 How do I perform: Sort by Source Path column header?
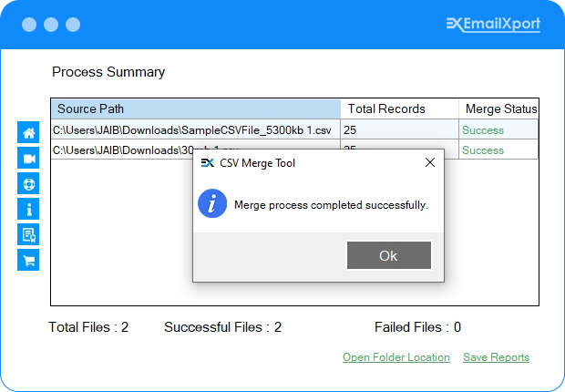coord(195,108)
